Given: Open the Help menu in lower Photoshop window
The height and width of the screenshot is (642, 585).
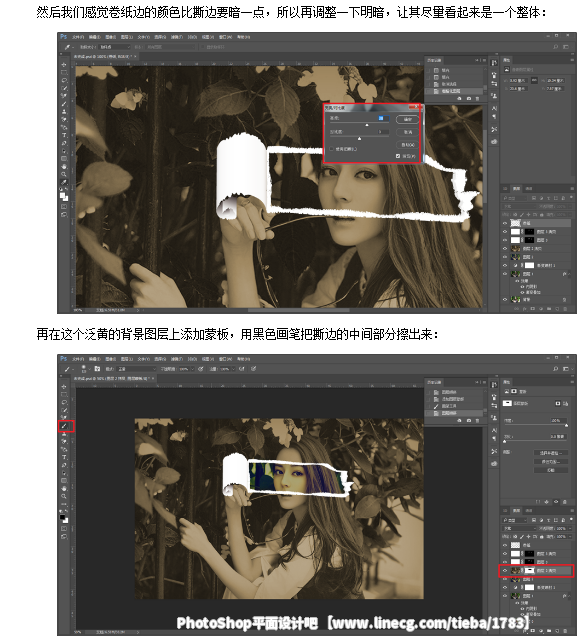Looking at the screenshot, I should coord(243,359).
